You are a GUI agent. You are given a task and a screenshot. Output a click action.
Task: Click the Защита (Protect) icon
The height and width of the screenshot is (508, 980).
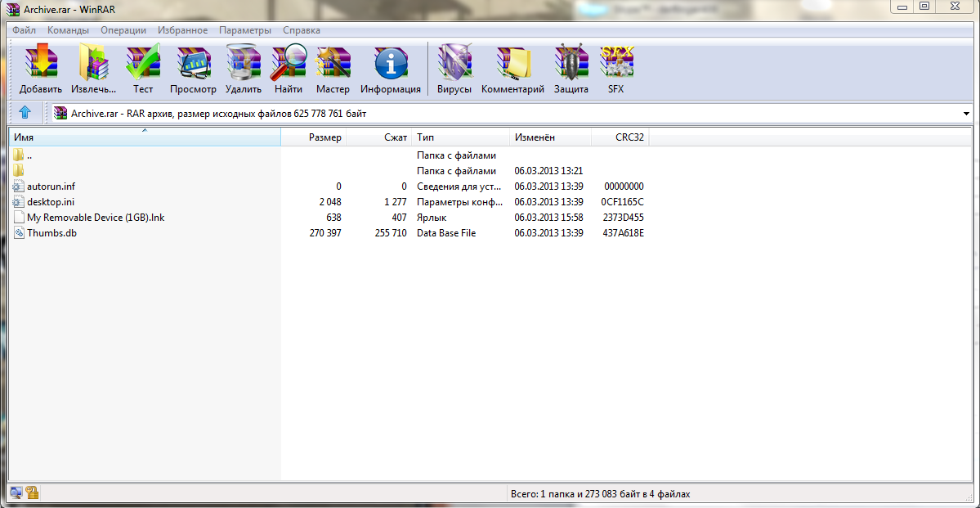click(x=571, y=62)
